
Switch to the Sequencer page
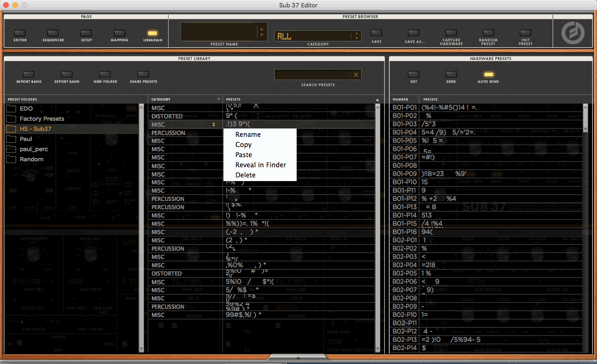coord(53,33)
